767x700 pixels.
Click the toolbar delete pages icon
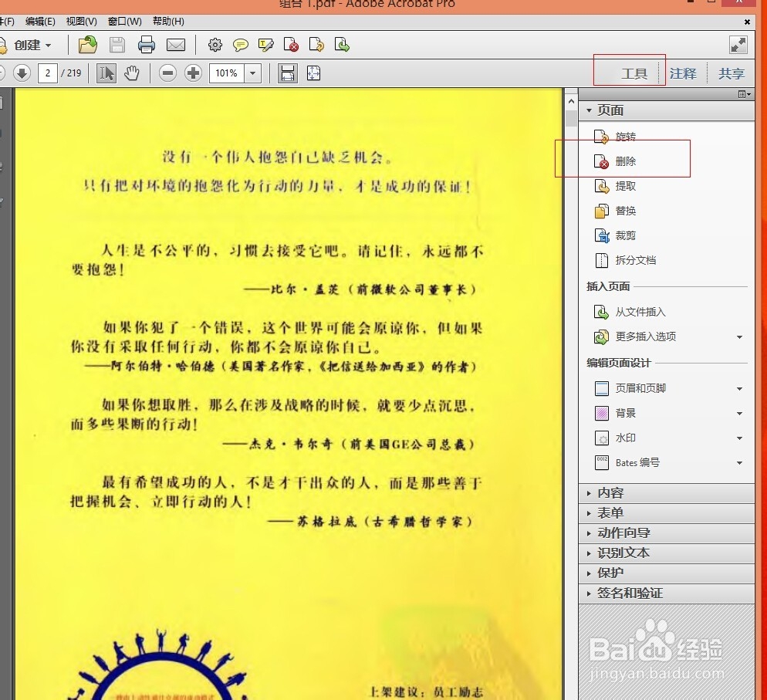click(291, 45)
